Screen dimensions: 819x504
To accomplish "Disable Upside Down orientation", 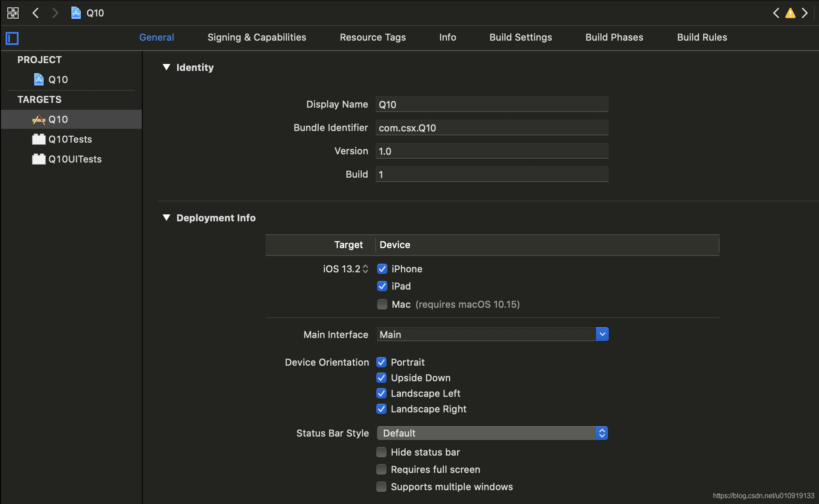I will point(381,378).
